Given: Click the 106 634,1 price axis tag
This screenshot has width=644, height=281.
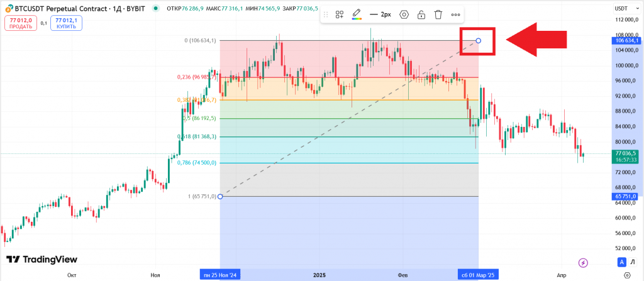Looking at the screenshot, I should [x=627, y=41].
